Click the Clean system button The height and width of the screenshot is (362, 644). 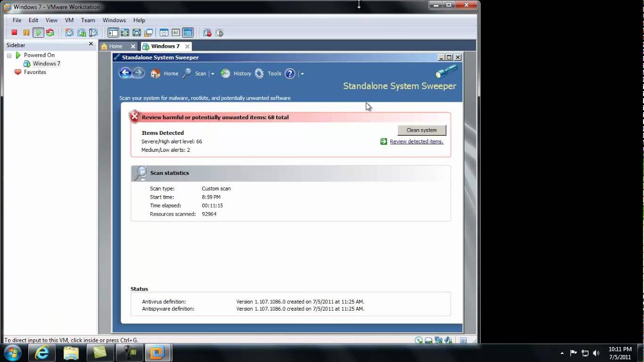422,130
